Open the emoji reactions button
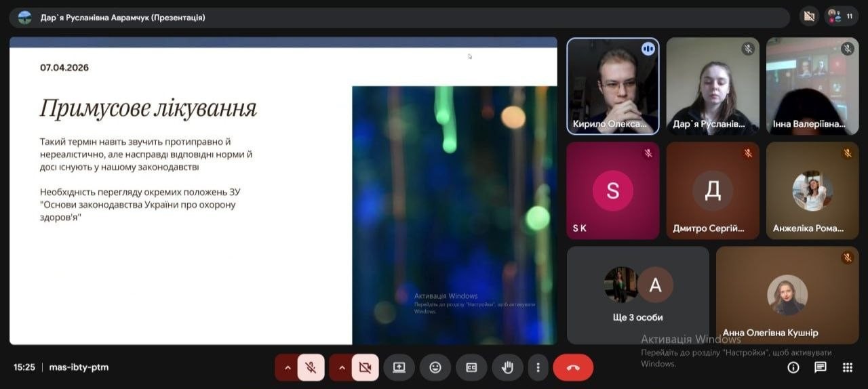Screen dimensions: 868x389 435,367
